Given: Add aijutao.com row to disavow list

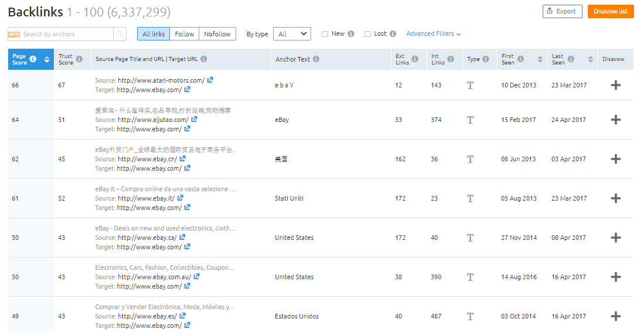Looking at the screenshot, I should pyautogui.click(x=616, y=120).
